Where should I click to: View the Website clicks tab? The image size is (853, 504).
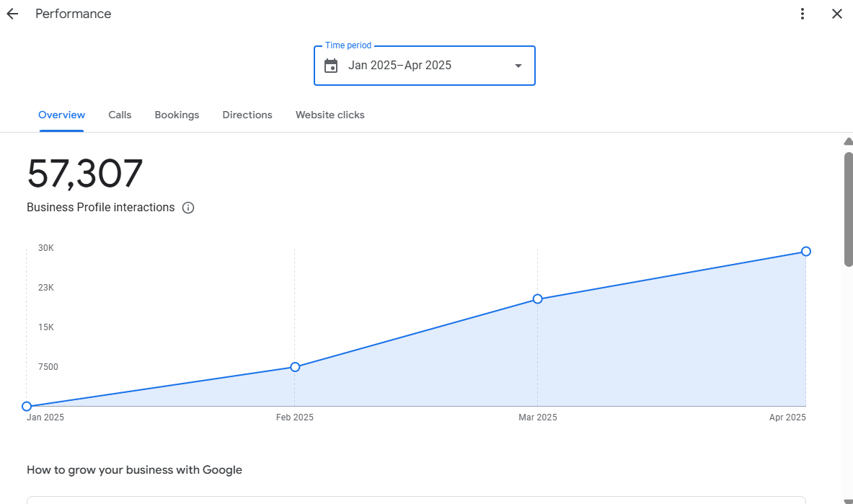coord(330,115)
